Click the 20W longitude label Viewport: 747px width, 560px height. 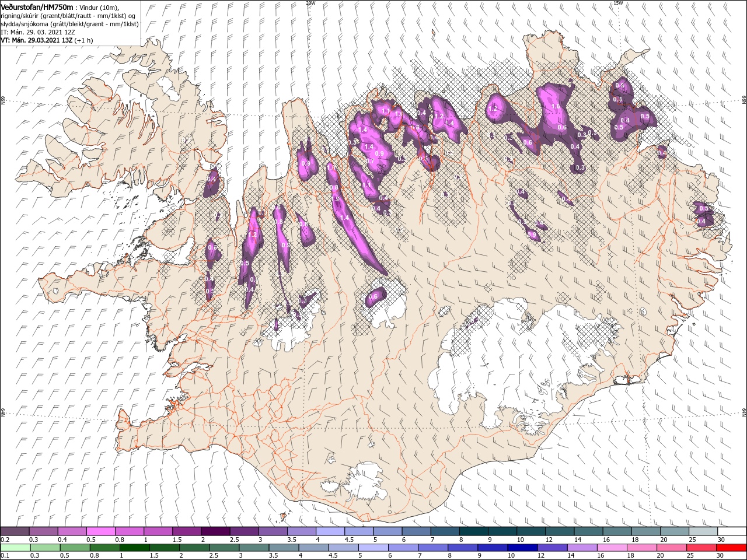tap(310, 3)
